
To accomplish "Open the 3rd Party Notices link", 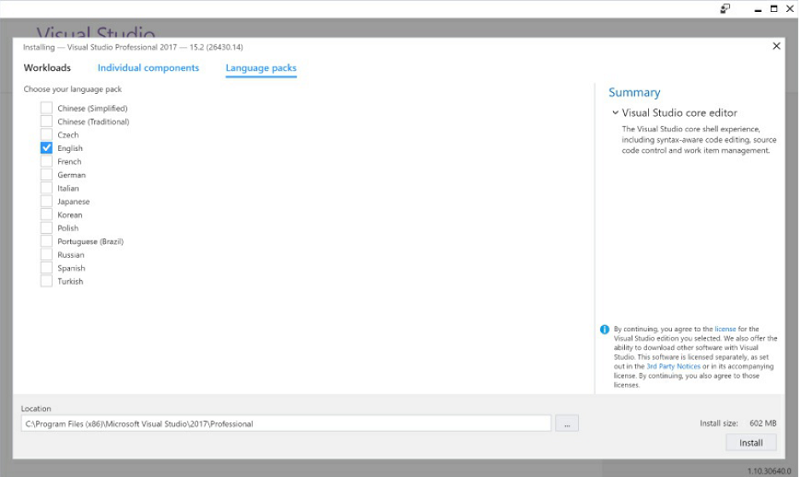I will point(673,366).
